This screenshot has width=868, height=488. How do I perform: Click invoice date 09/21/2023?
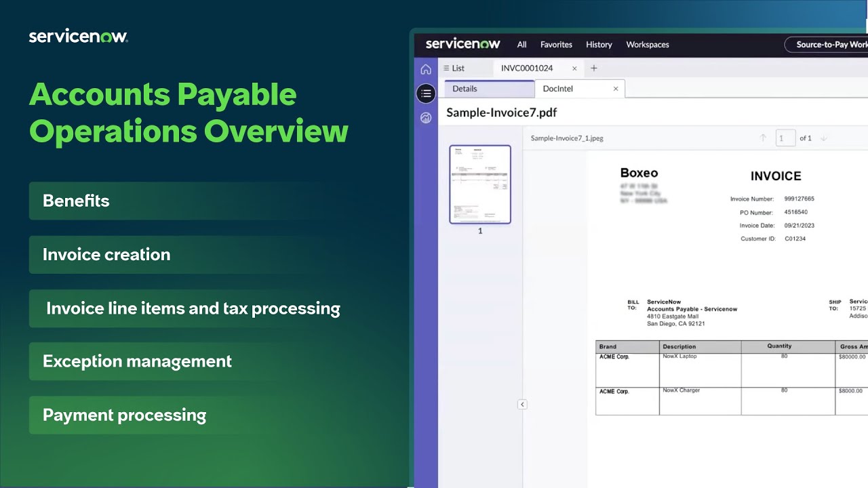pyautogui.click(x=800, y=226)
